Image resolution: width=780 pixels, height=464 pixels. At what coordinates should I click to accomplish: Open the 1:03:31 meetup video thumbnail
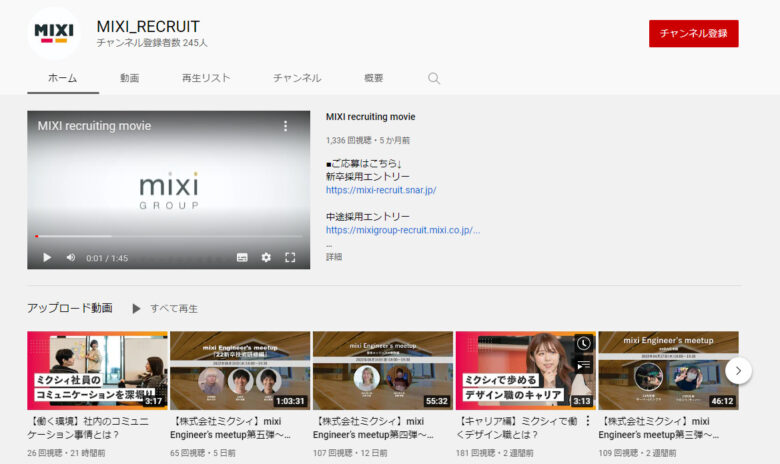tap(240, 371)
